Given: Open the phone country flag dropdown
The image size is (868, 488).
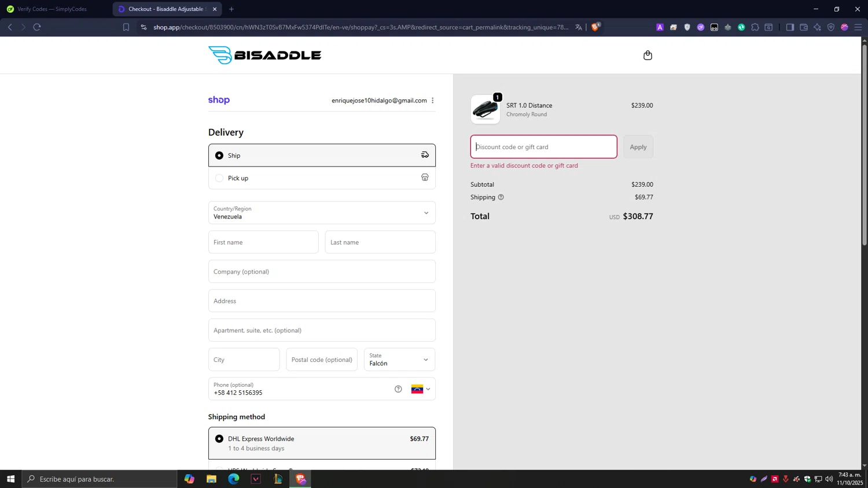Looking at the screenshot, I should (x=421, y=389).
